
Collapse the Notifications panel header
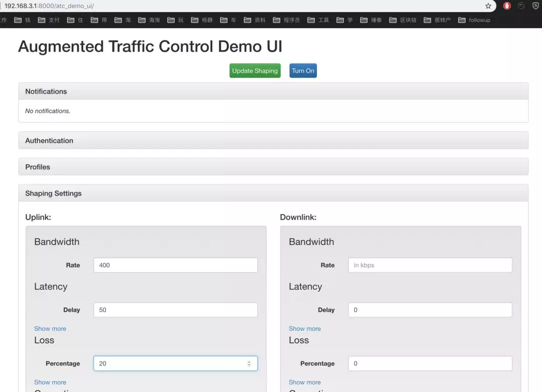pos(273,92)
